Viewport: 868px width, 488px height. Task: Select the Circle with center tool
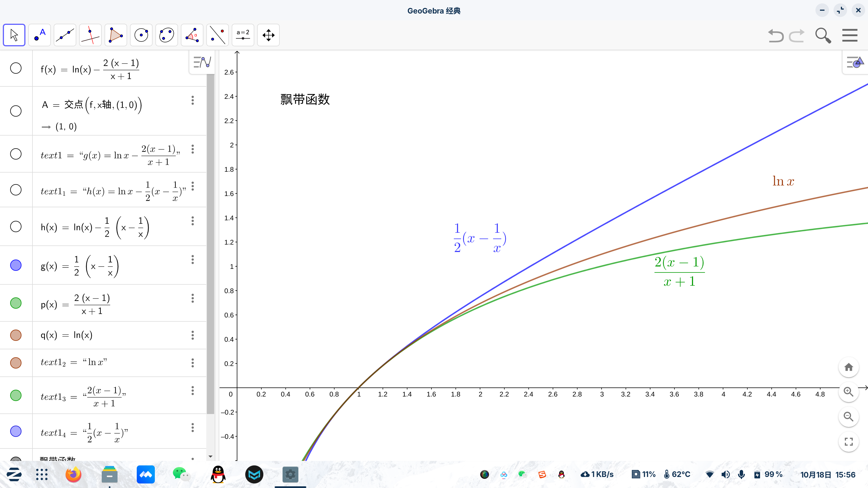pyautogui.click(x=141, y=35)
